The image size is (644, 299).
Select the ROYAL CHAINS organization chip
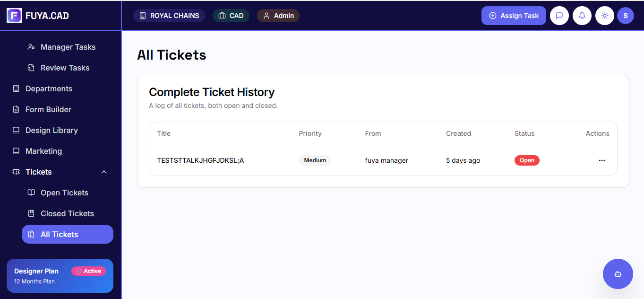pyautogui.click(x=169, y=16)
